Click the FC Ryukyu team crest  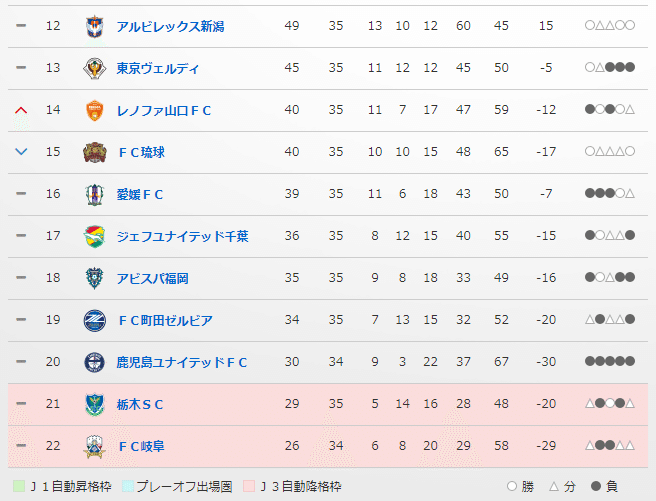coord(94,152)
